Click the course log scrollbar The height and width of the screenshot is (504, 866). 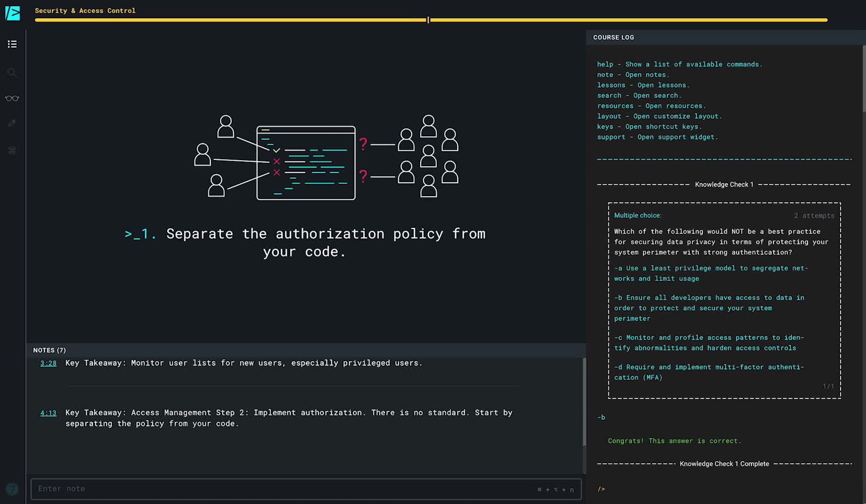864,79
